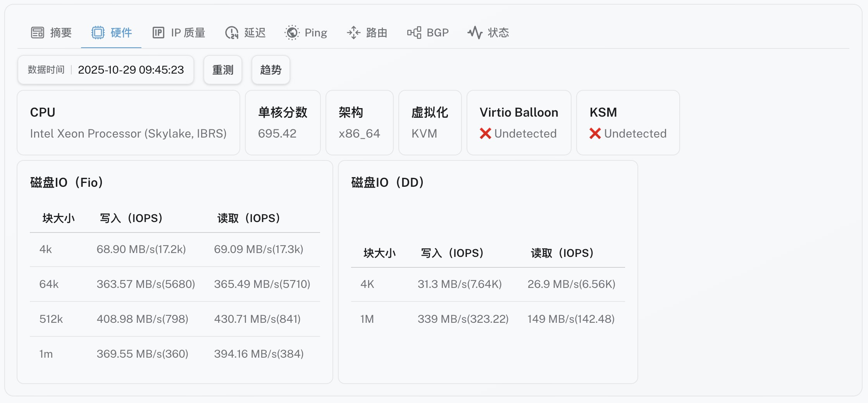Click the data time 2025-10-29 09:45:23 field
Screen dimensions: 868x403
point(131,70)
